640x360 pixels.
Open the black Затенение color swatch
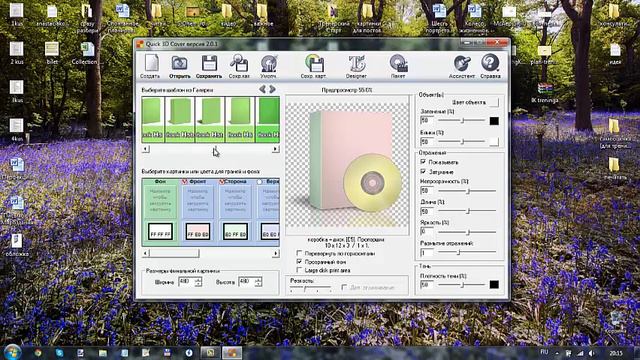[x=494, y=121]
